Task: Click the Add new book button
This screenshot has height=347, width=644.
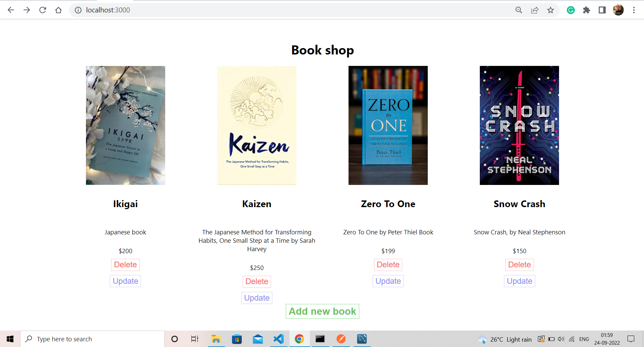Action: 322,311
